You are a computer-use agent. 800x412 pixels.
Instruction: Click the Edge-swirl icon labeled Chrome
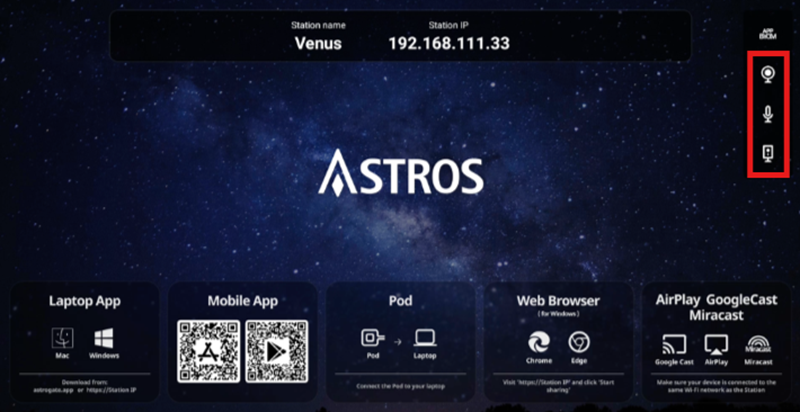538,340
